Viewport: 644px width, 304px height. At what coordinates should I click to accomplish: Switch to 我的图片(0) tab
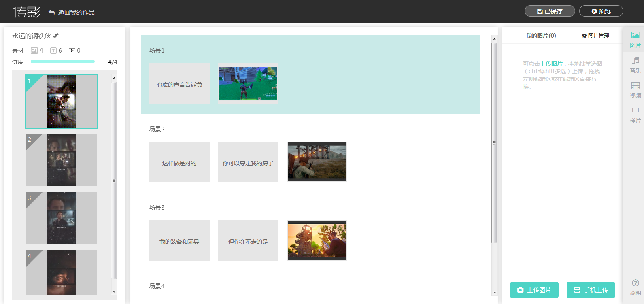click(x=541, y=36)
